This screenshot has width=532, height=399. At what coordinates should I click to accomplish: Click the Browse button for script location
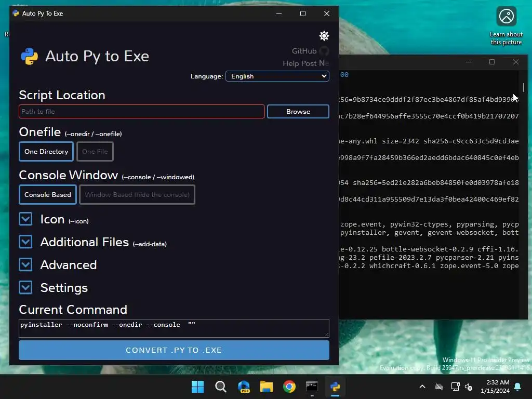coord(298,112)
